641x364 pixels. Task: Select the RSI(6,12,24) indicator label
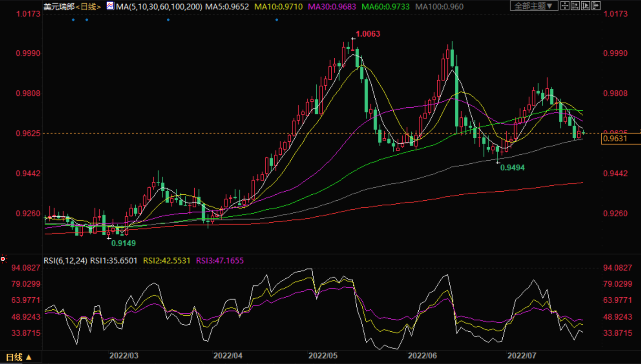tap(65, 261)
